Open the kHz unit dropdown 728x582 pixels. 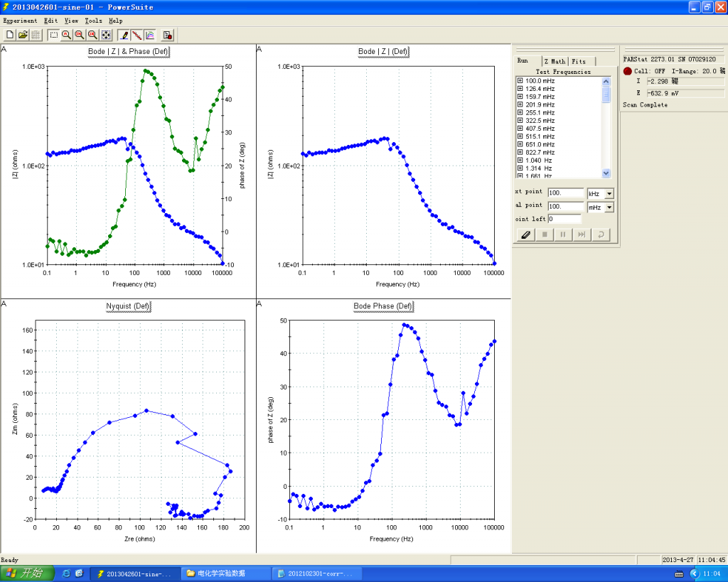point(609,194)
